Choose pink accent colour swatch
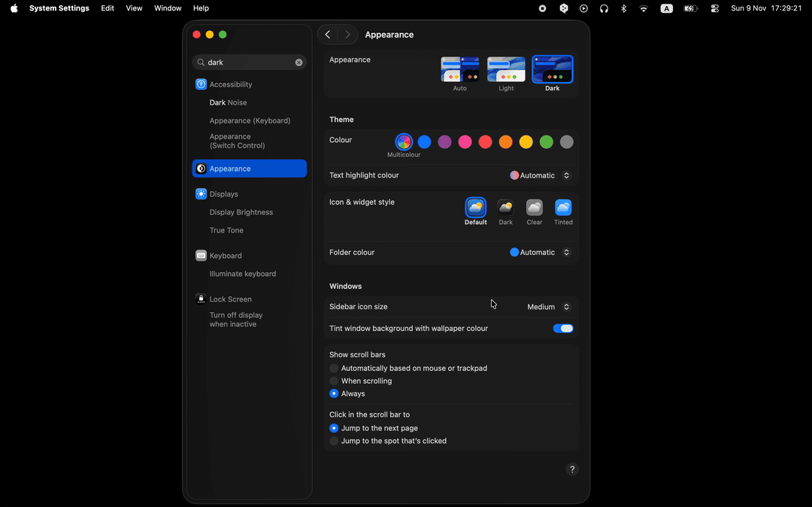Viewport: 812px width, 507px height. pos(465,142)
